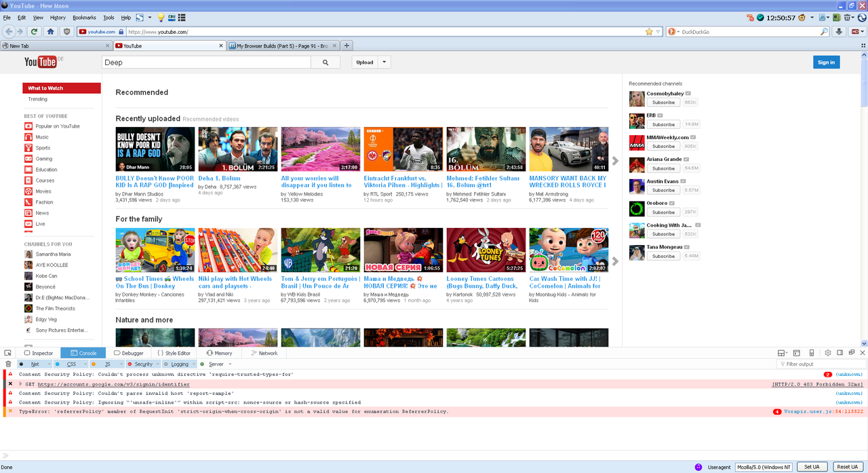The image size is (868, 473).
Task: Switch to the Network devtools tab
Action: (x=264, y=353)
